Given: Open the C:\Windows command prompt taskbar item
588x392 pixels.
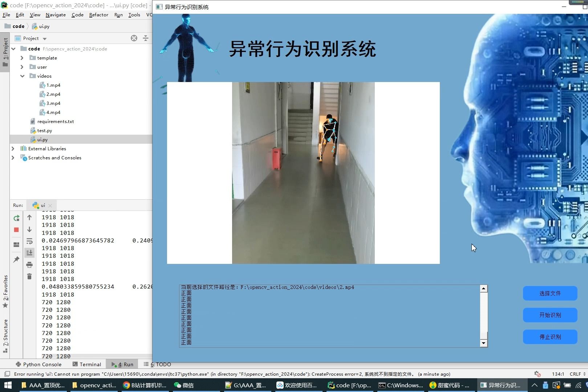Looking at the screenshot, I should pos(400,385).
